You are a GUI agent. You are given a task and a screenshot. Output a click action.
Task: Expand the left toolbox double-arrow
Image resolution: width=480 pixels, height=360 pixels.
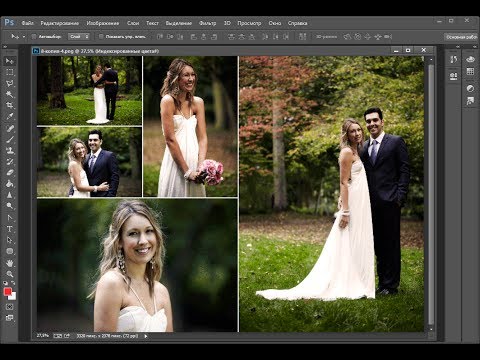tap(5, 47)
